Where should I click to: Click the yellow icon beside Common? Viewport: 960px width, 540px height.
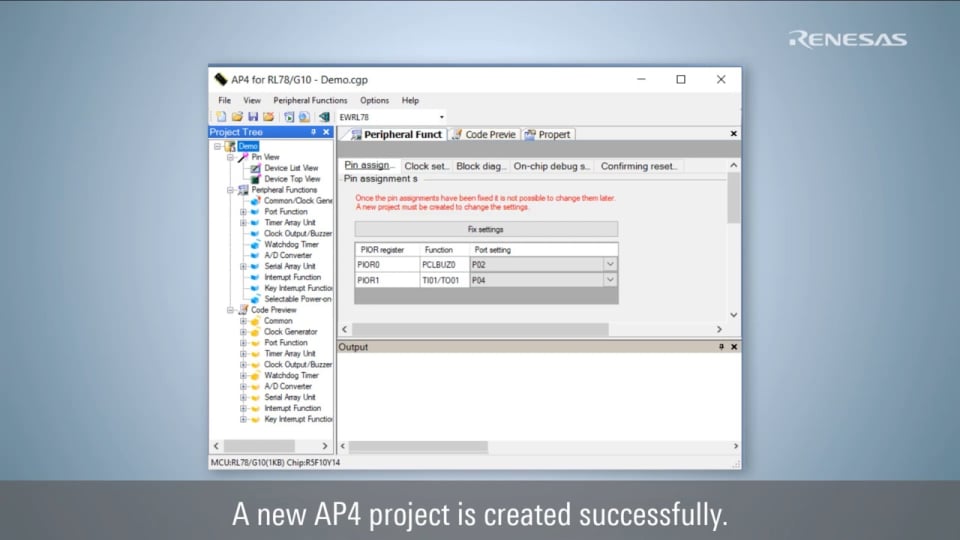255,321
